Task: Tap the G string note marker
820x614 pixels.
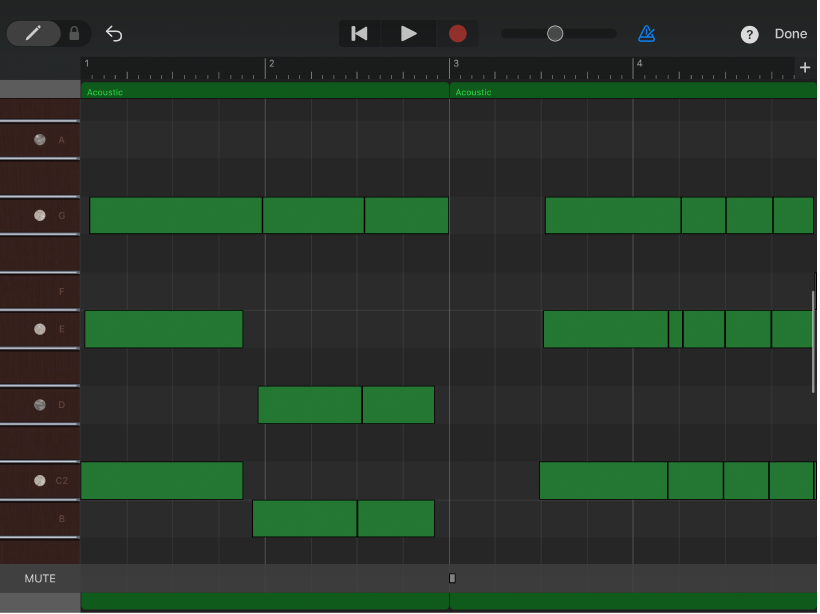Action: pos(39,215)
